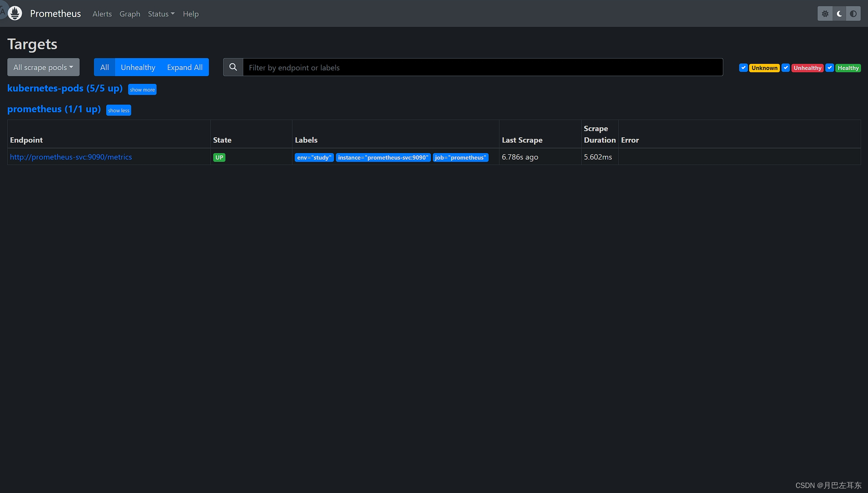
Task: Click the '5.602ms' scrape duration value
Action: coord(598,157)
